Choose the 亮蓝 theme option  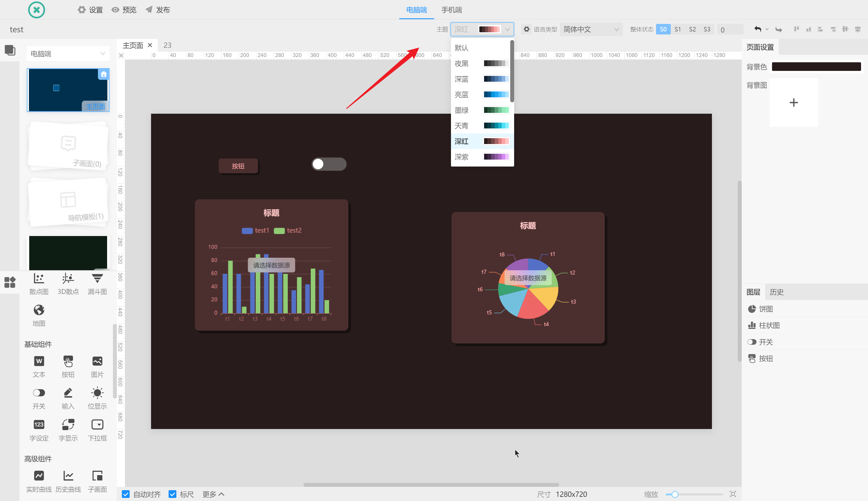481,95
